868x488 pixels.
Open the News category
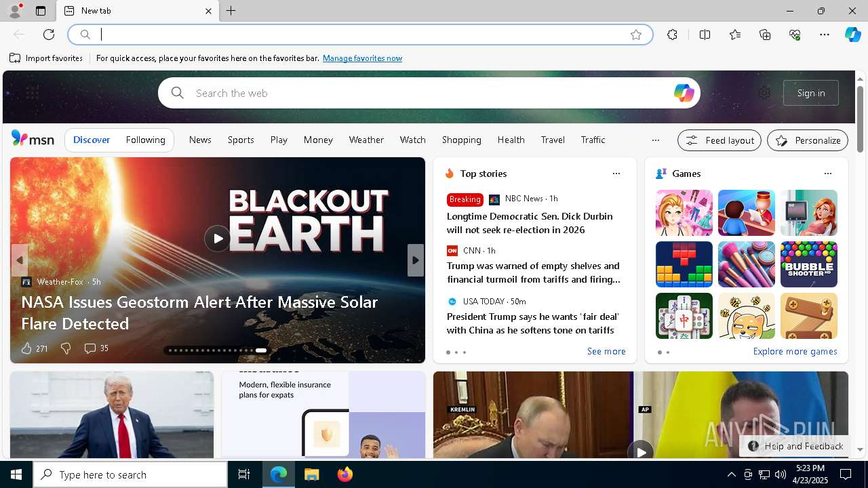tap(200, 140)
